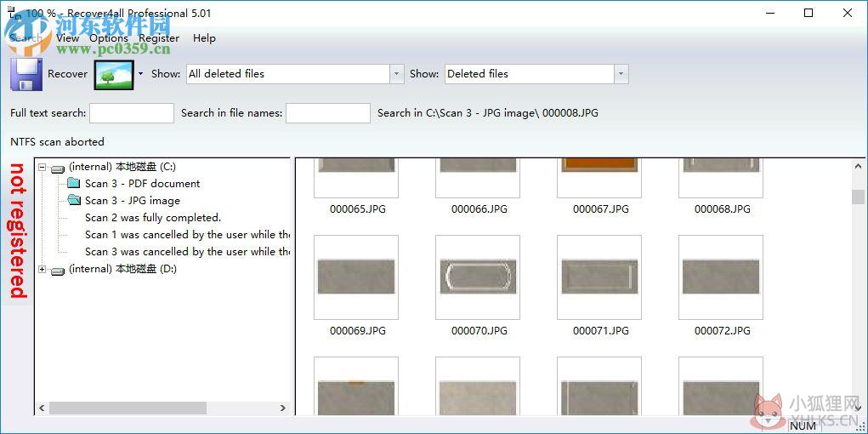Click the NUM status bar indicator
Screen dimensions: 868x434
tap(803, 425)
